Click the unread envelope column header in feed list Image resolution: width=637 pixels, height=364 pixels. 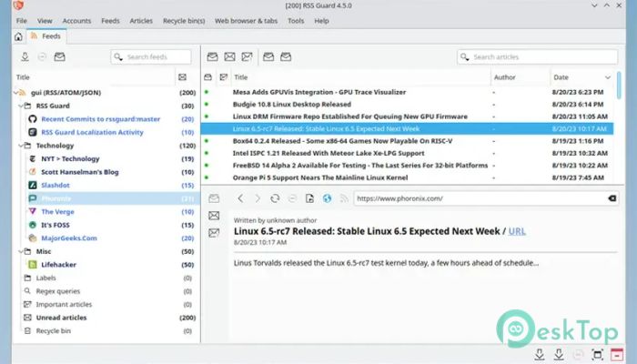point(182,77)
